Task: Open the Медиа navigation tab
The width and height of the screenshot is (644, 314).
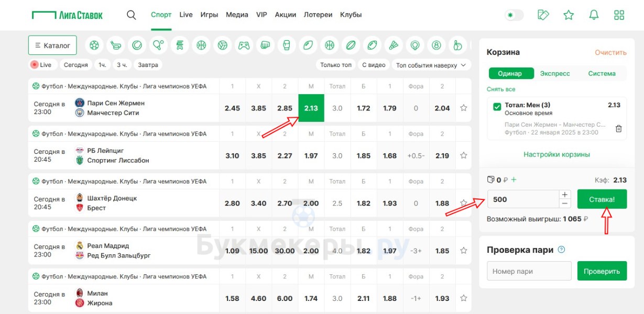Action: pyautogui.click(x=237, y=15)
